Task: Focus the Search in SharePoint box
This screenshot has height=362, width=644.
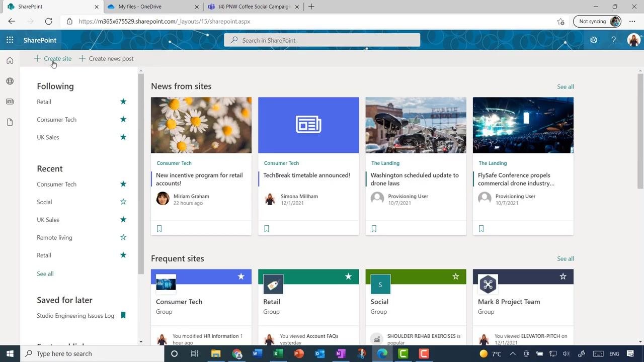Action: coord(322,40)
